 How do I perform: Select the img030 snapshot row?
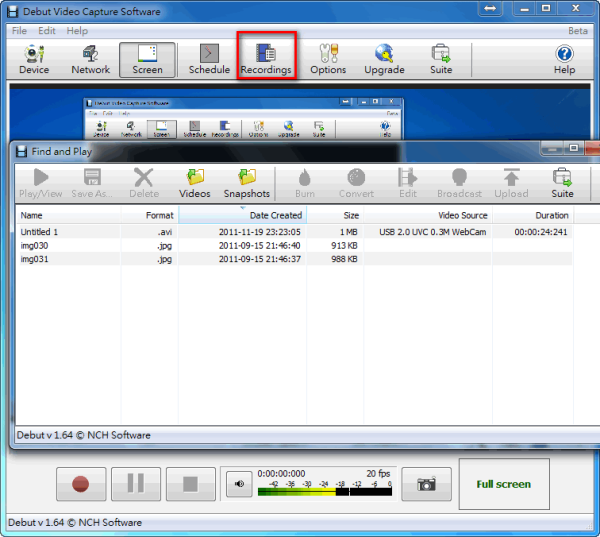point(295,245)
